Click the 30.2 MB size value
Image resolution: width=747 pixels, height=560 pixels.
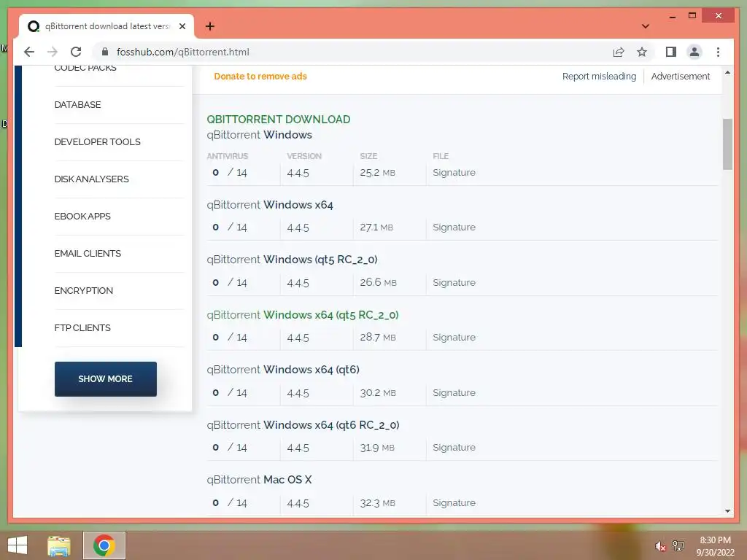click(x=378, y=392)
